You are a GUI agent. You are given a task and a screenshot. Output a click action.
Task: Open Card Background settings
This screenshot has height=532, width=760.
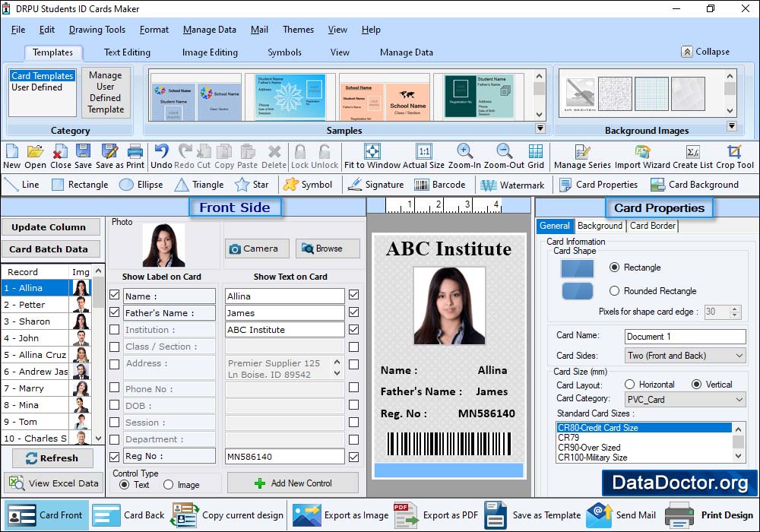click(x=695, y=185)
